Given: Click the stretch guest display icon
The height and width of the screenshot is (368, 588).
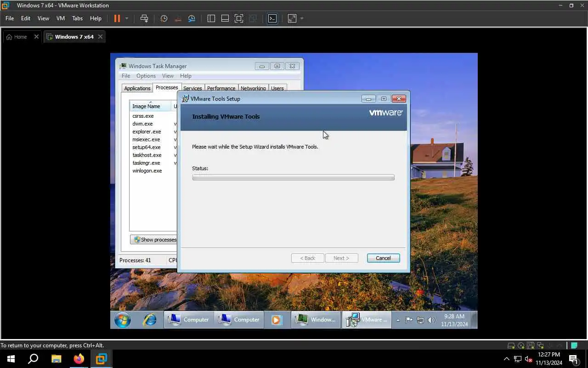Looking at the screenshot, I should click(x=292, y=18).
